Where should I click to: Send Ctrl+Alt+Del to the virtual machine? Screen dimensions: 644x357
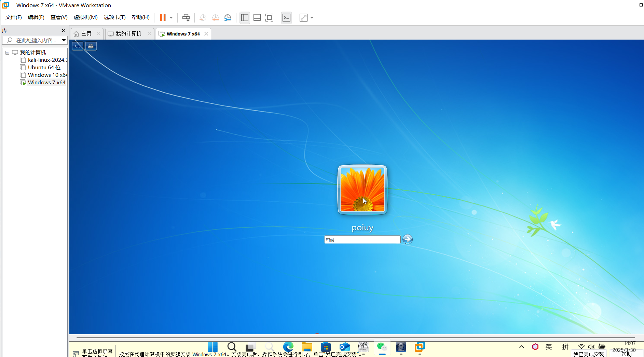[x=186, y=17]
